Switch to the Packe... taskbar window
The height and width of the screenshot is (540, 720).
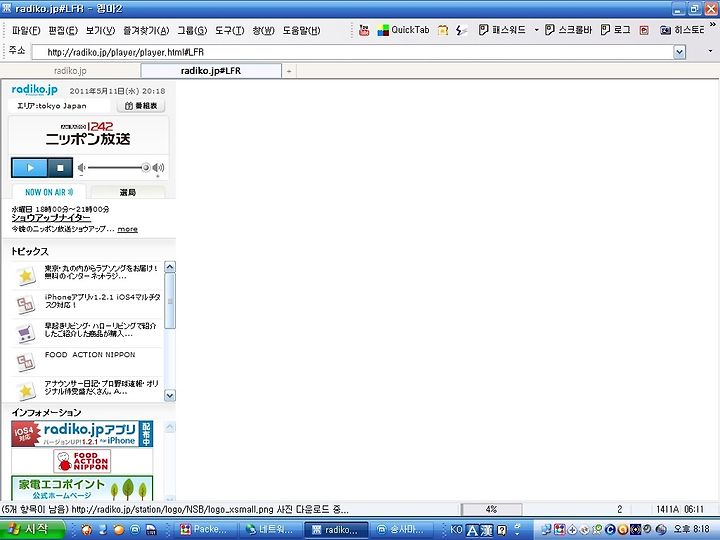tap(205, 529)
